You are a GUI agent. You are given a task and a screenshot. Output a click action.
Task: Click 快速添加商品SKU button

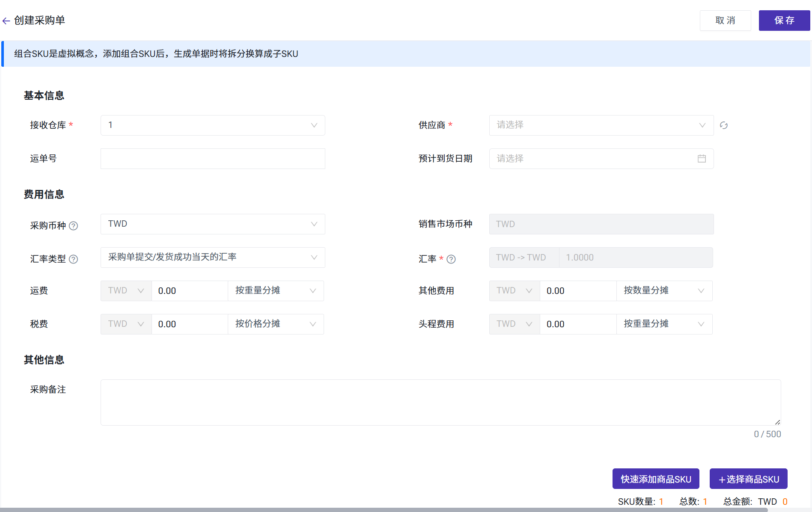click(656, 479)
